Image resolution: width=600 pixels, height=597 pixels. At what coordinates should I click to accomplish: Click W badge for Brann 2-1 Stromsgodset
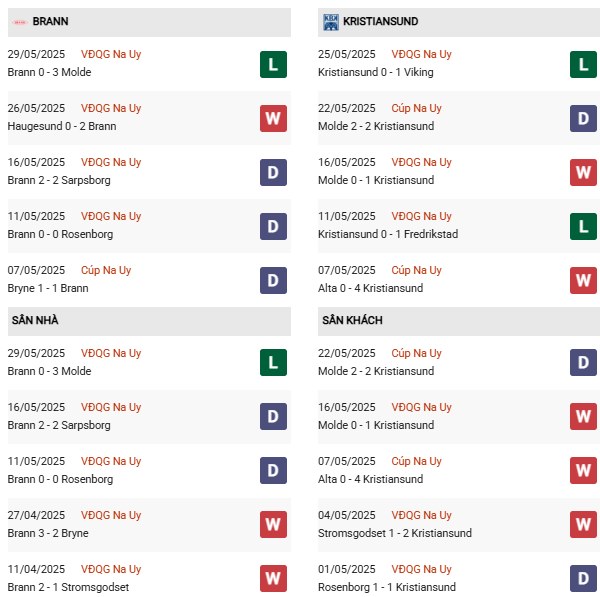click(273, 578)
